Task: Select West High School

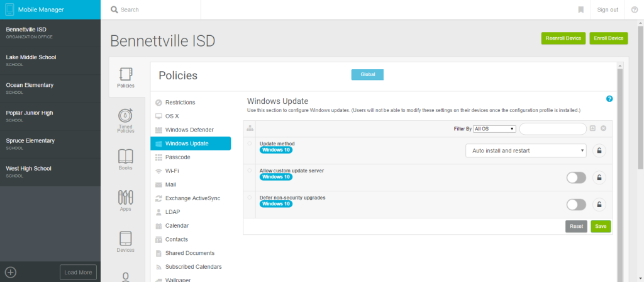Action: tap(50, 172)
